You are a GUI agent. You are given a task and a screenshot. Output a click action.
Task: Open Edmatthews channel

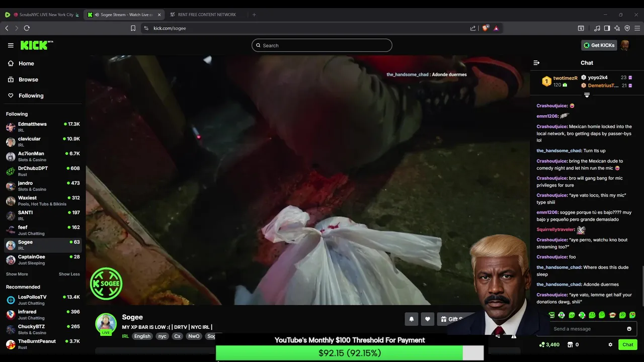tap(43, 127)
